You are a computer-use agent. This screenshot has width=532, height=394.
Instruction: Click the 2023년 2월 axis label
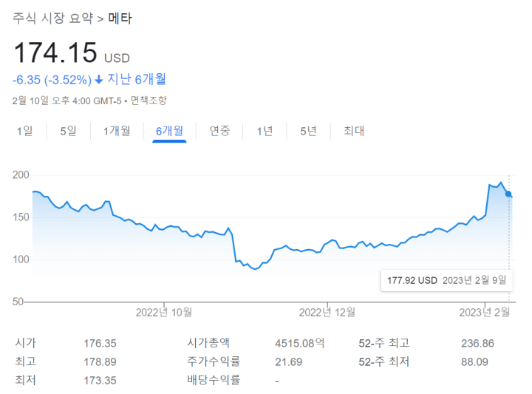click(485, 312)
